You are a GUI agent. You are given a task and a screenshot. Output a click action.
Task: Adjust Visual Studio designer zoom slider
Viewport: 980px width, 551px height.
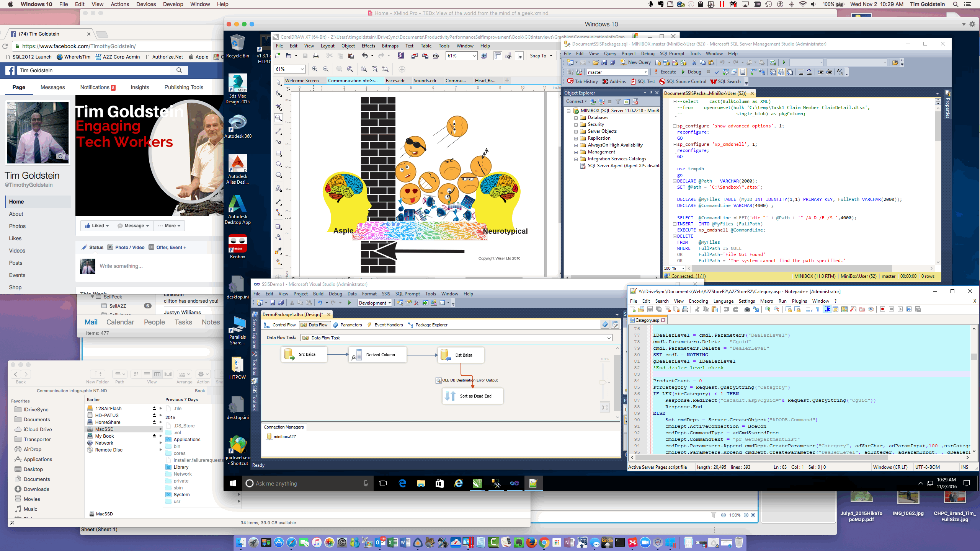604,382
